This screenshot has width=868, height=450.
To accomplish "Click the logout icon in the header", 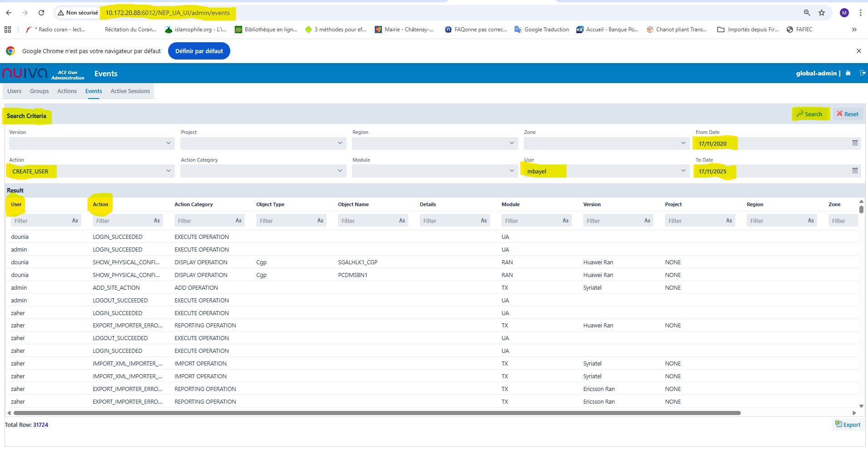I will [863, 73].
